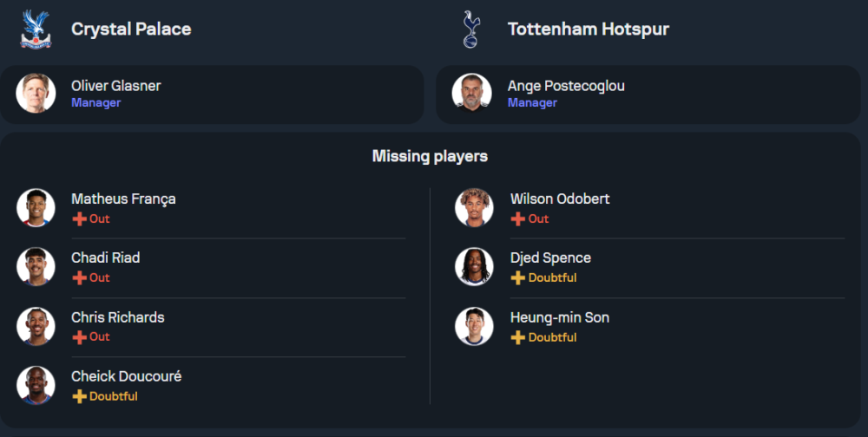The width and height of the screenshot is (868, 437).
Task: Open Wilson Odobert player name
Action: coord(560,199)
